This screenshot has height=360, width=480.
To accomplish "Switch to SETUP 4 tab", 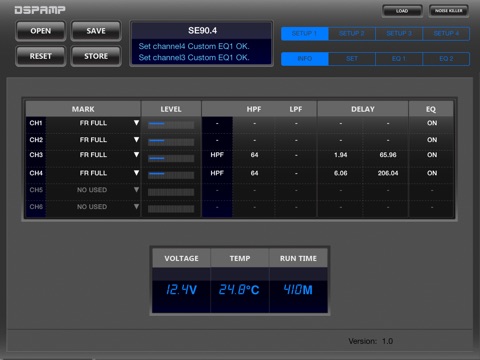I will click(x=446, y=34).
